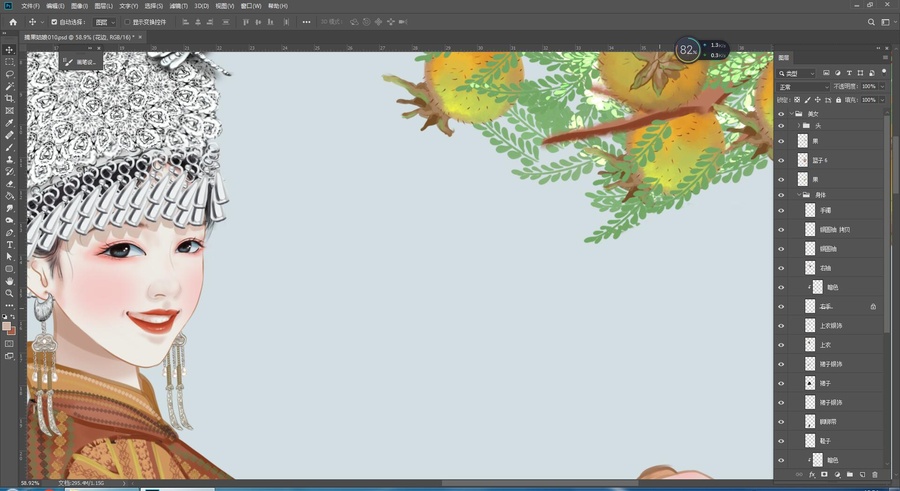Hide the 头 group layer
Image resolution: width=900 pixels, height=491 pixels.
tap(781, 125)
